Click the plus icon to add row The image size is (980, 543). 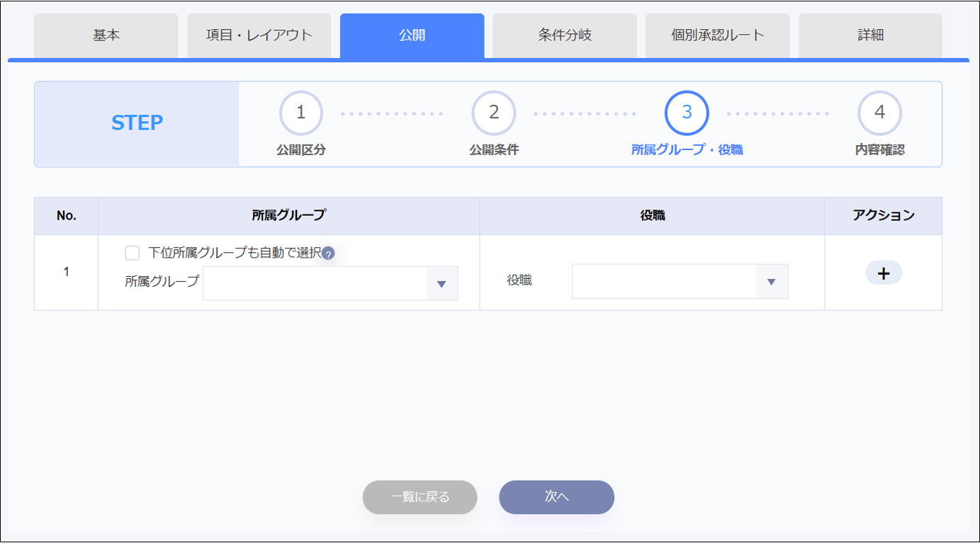(x=883, y=273)
